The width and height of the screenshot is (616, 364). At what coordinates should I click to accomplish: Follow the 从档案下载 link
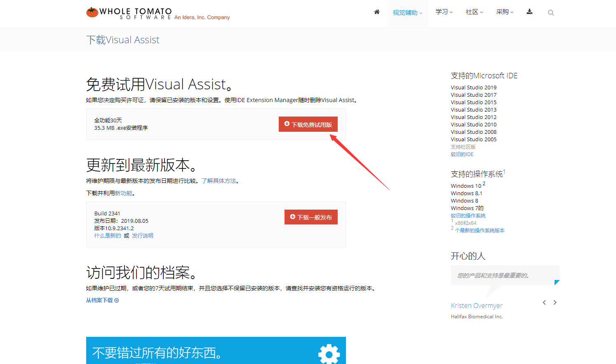(102, 300)
